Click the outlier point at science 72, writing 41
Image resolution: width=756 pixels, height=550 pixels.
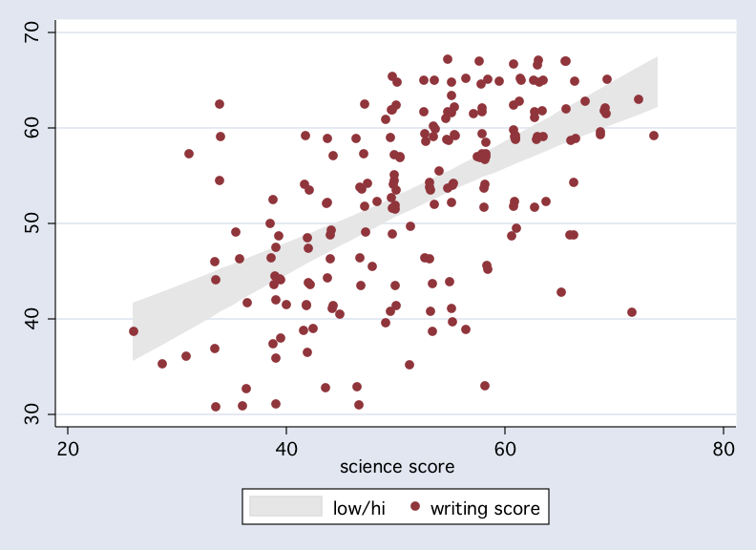coord(632,312)
